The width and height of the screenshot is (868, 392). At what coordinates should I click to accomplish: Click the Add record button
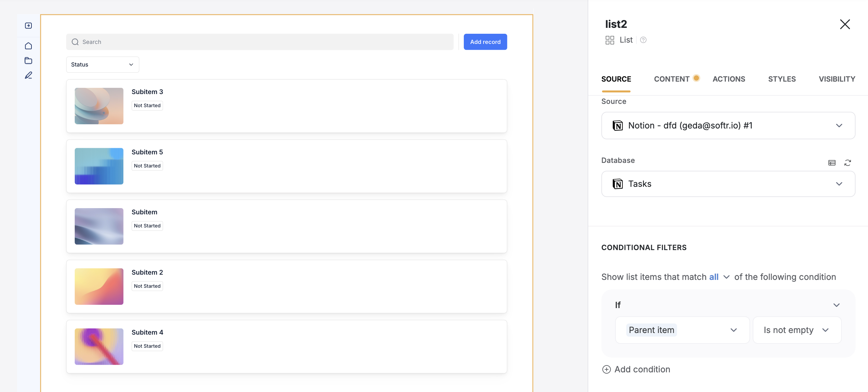click(485, 42)
